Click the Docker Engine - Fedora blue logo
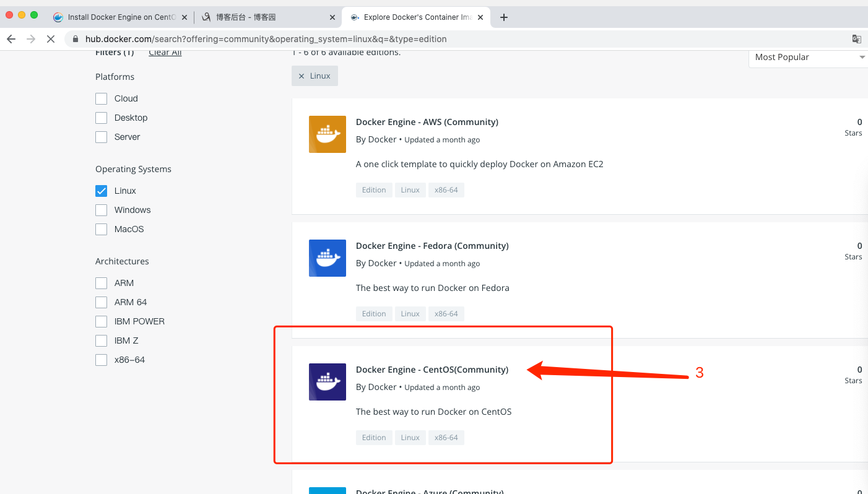 (328, 258)
